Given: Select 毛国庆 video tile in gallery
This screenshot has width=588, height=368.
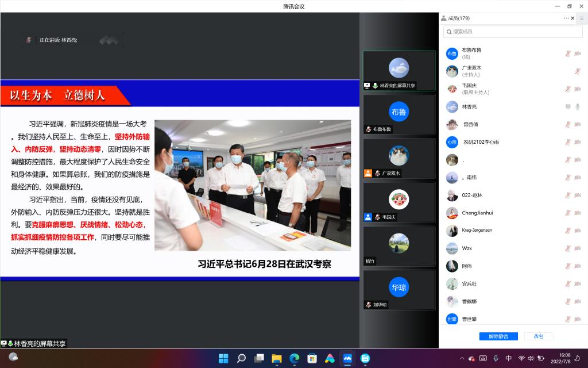Looking at the screenshot, I should pos(399,202).
